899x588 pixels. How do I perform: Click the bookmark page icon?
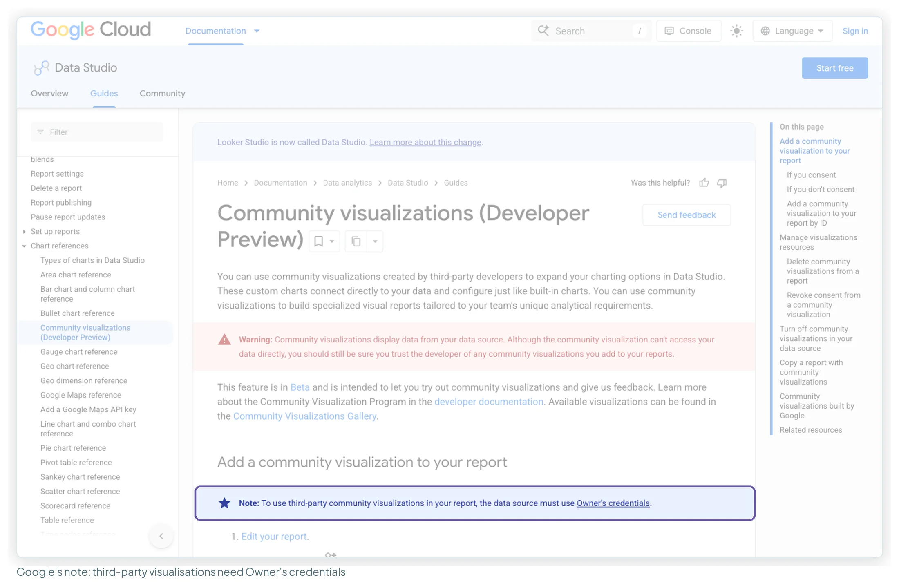(318, 241)
